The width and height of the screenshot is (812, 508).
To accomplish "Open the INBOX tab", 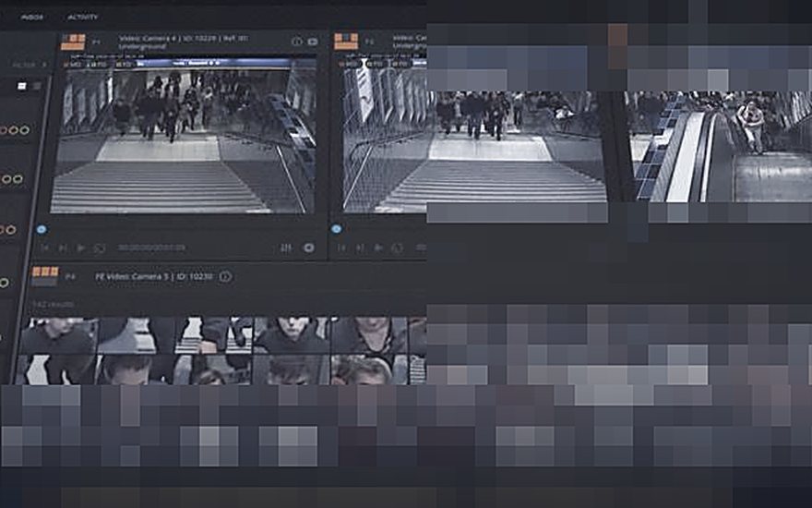I will tap(32, 18).
